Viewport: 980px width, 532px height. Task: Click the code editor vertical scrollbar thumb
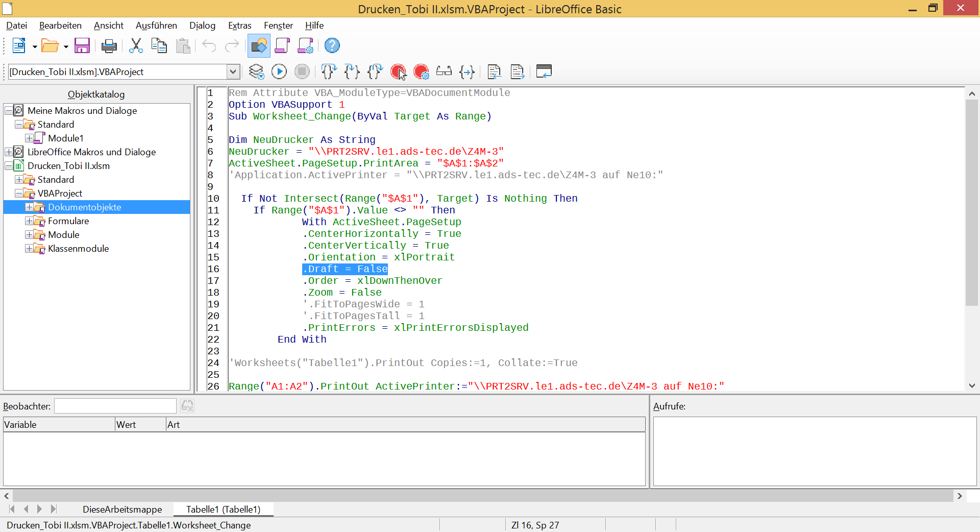(972, 203)
